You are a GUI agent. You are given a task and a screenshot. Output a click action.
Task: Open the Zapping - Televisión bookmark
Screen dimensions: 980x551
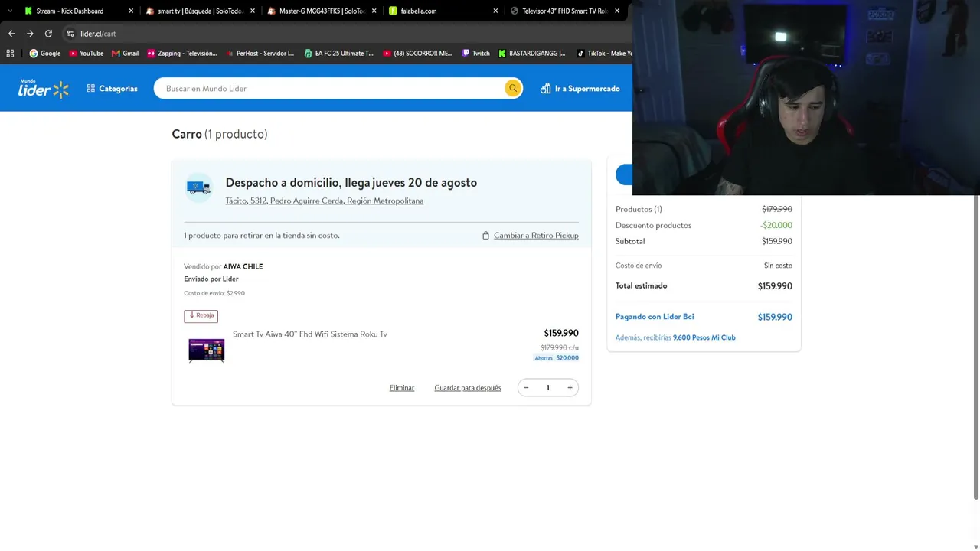point(181,54)
